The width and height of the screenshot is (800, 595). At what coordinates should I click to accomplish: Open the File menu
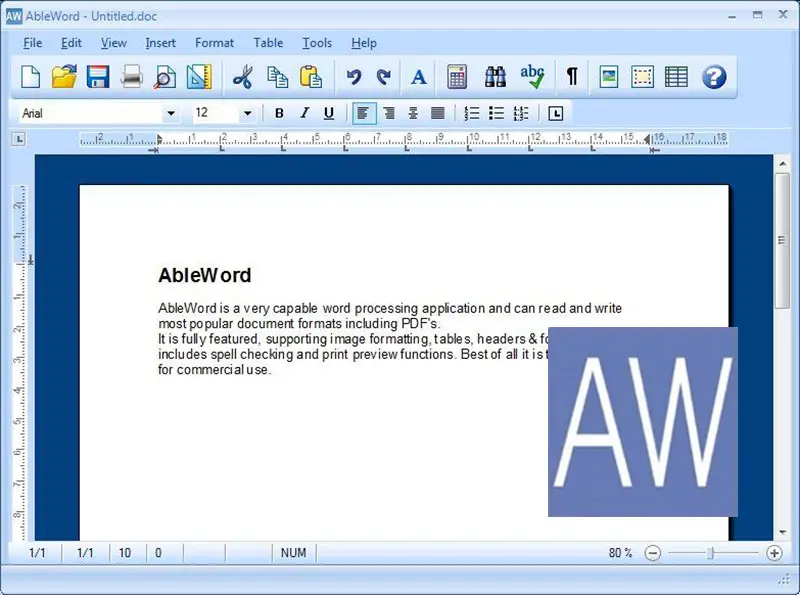point(33,43)
